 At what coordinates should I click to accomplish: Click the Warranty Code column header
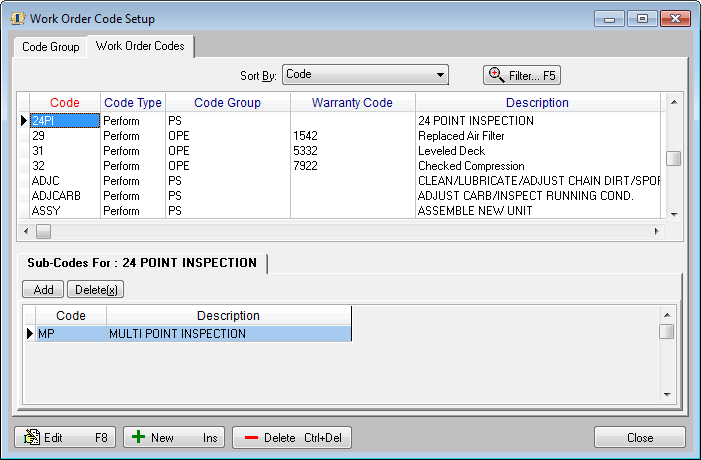(352, 103)
